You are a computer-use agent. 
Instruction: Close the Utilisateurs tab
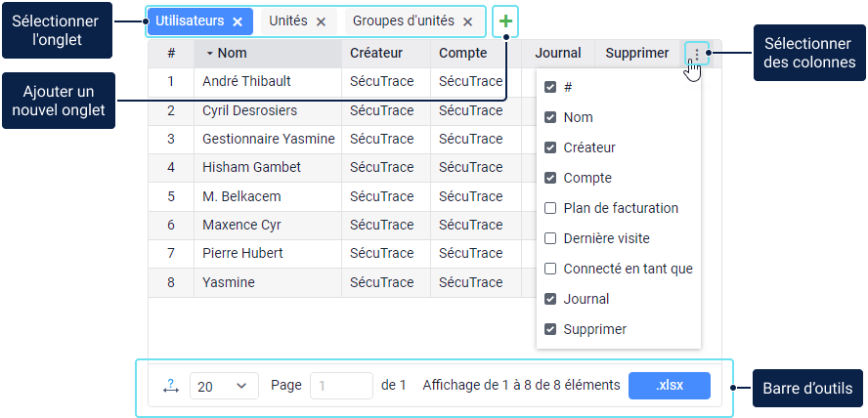tap(238, 21)
